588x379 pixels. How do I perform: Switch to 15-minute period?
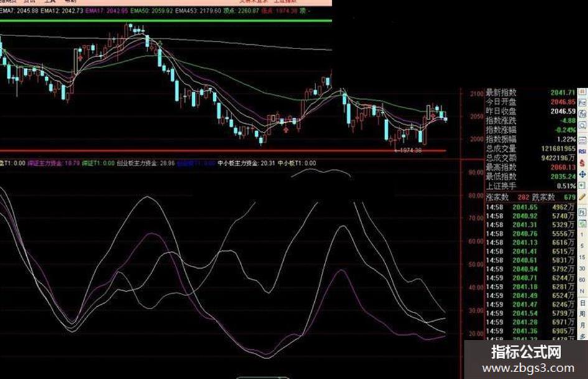point(582,257)
